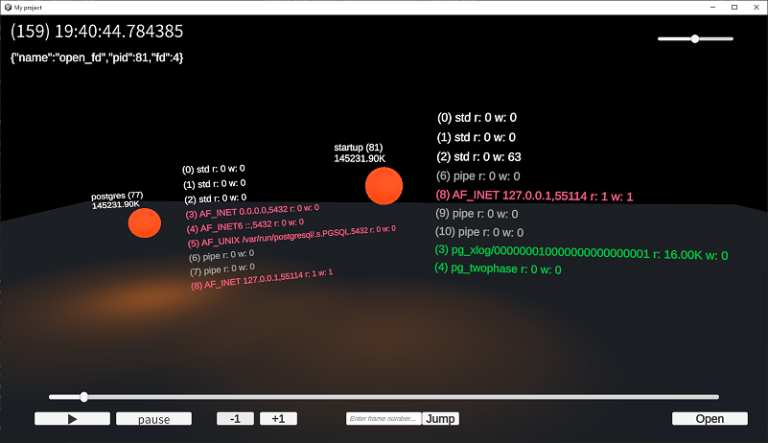Screen dimensions: 768x443
Task: Click the pause button
Action: coord(154,419)
